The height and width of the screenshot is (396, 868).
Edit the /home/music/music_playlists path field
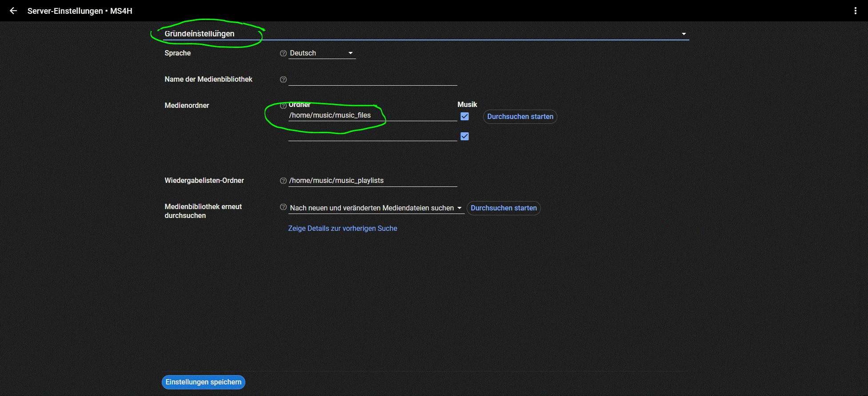(x=372, y=181)
